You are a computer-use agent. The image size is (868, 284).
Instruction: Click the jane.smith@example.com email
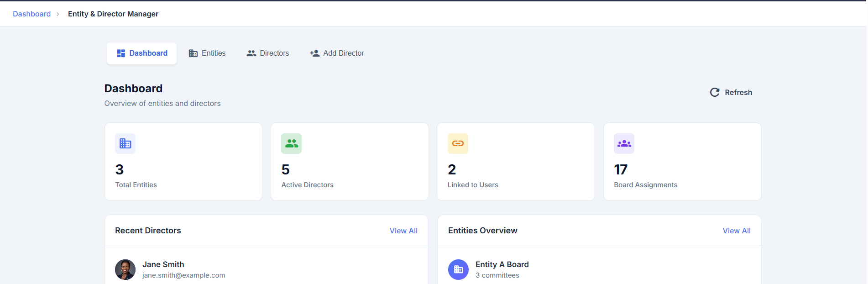tap(183, 275)
